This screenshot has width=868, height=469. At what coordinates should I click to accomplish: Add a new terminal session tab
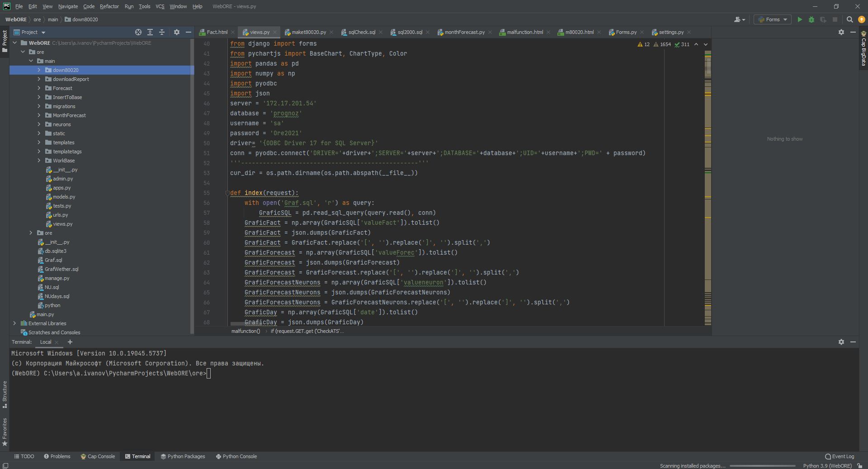point(70,342)
